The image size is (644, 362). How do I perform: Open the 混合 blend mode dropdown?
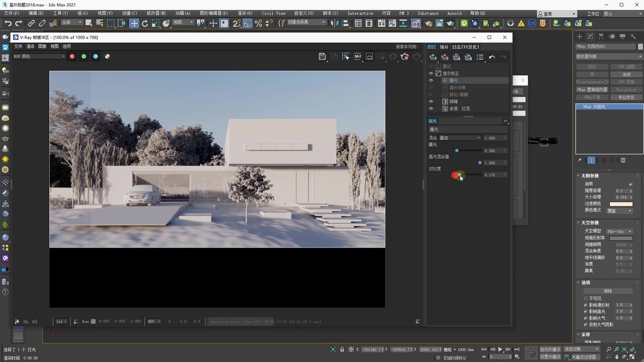(x=460, y=138)
